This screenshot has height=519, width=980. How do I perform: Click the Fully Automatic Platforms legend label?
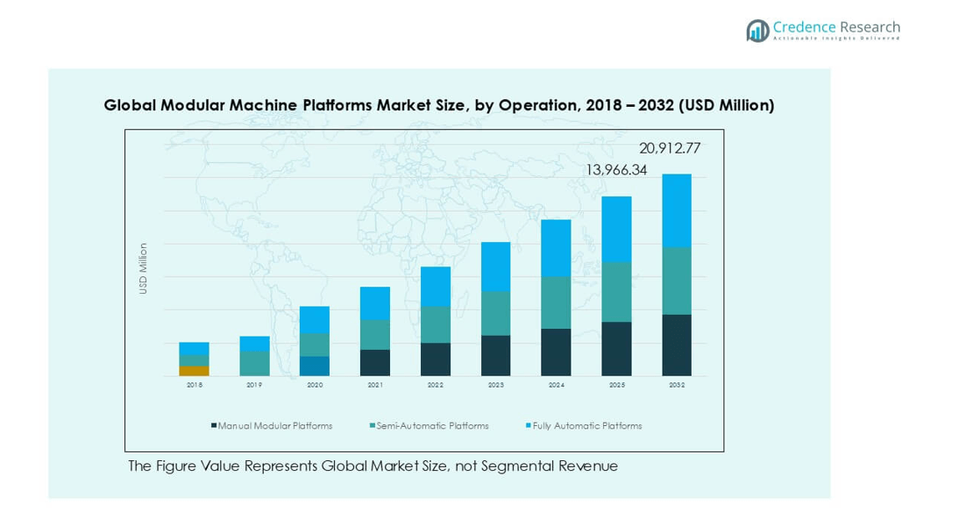pos(586,426)
